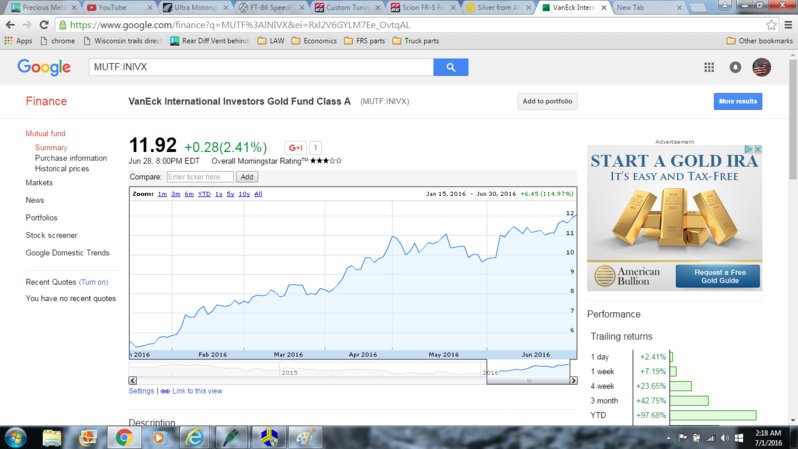798x449 pixels.
Task: Open the Google account avatar
Action: coord(761,67)
